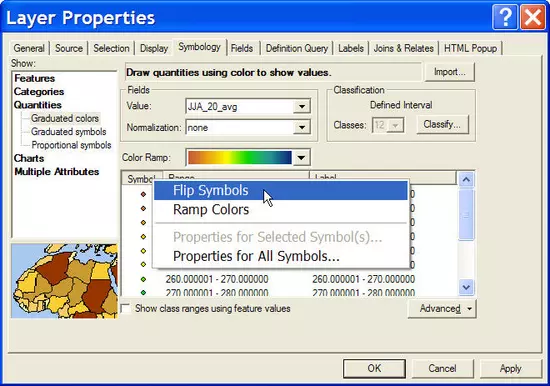The height and width of the screenshot is (386, 550).
Task: Click the green symbol for 270.000001 - 280.000000
Action: click(x=143, y=292)
